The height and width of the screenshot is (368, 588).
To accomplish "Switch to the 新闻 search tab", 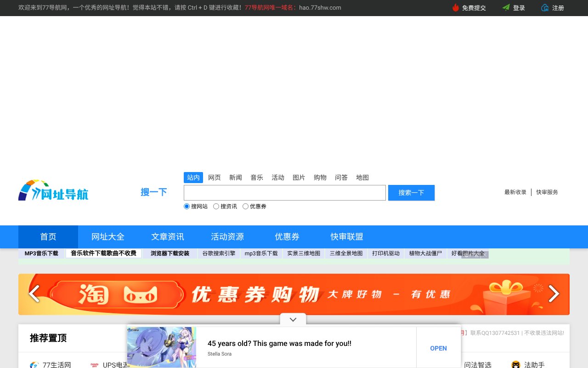I will 236,177.
